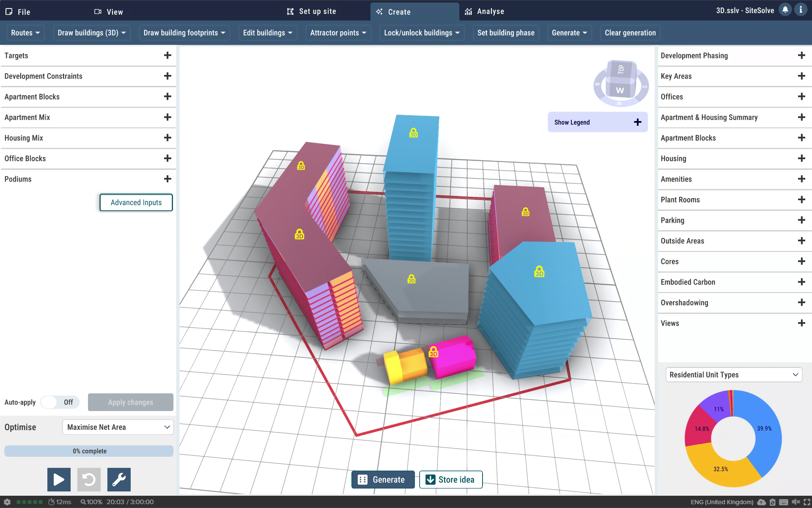The height and width of the screenshot is (508, 812).
Task: Click the play optimisation button
Action: click(59, 479)
